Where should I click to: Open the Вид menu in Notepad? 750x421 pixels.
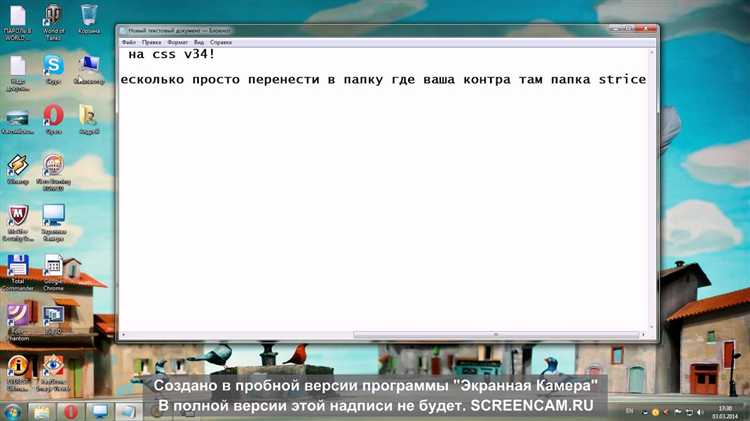coord(198,43)
